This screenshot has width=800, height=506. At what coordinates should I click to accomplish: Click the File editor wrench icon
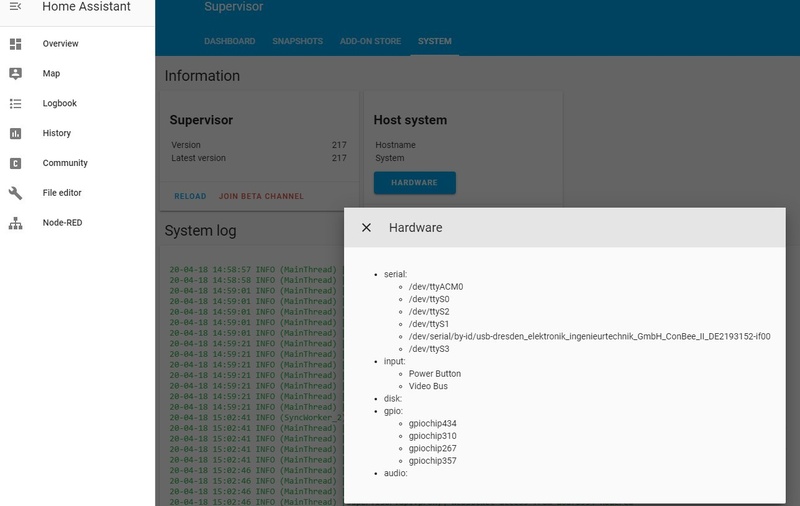15,193
